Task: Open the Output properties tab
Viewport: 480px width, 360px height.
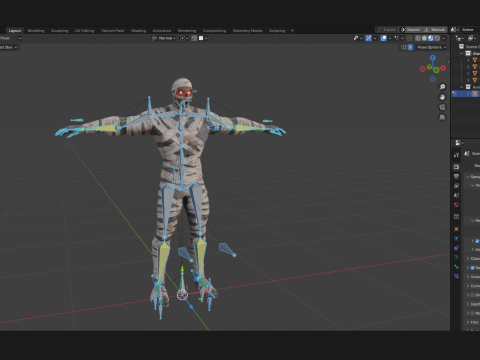Action: (456, 176)
